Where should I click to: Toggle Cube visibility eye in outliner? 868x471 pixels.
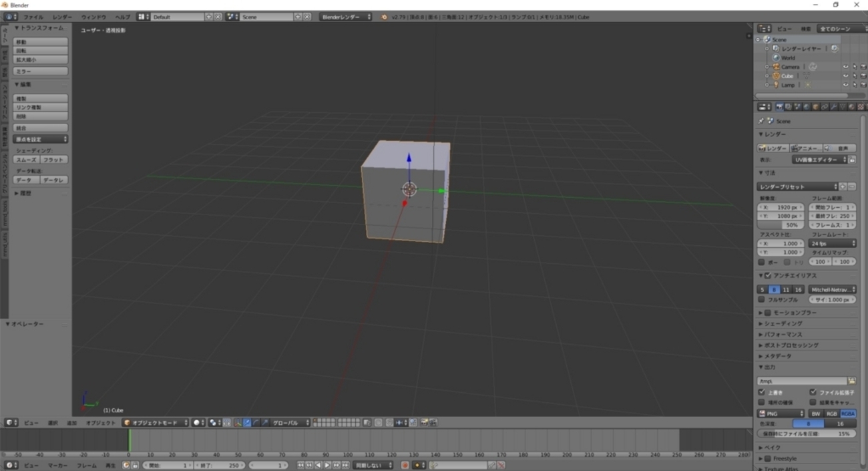coord(845,76)
